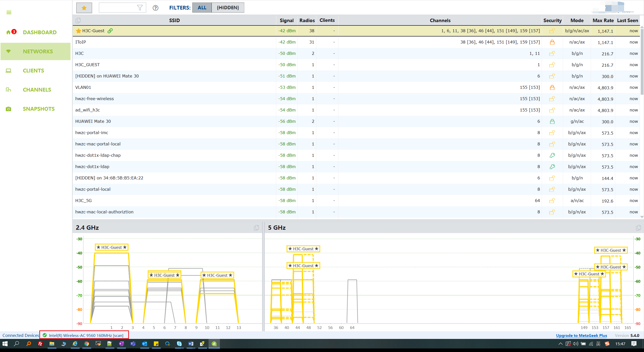Viewport: 644px width, 352px height.
Task: Click the HUAWEI Mate 30 green lock icon
Action: [x=552, y=121]
